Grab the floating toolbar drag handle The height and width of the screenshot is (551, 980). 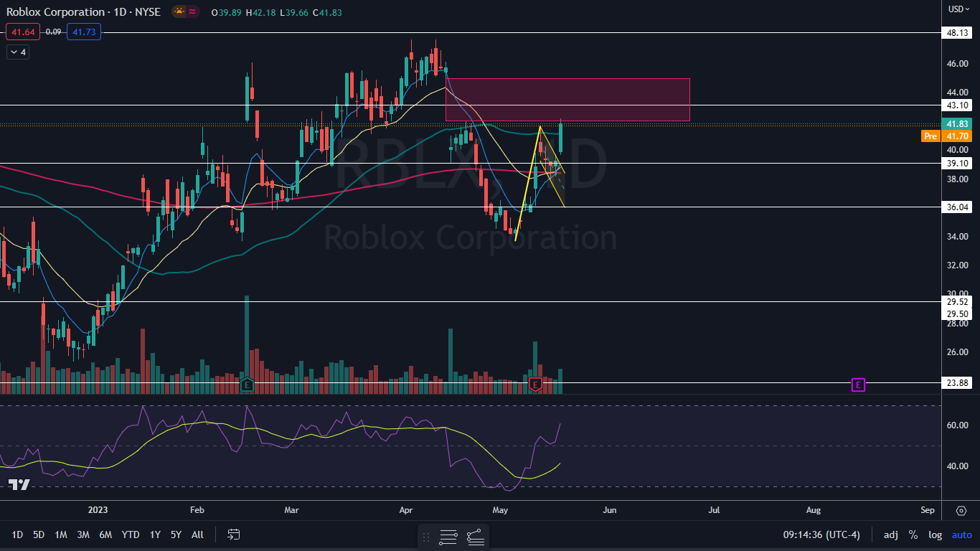(426, 536)
